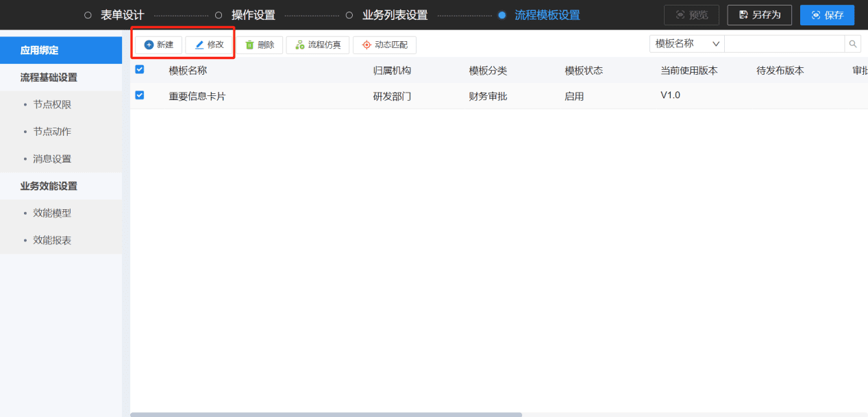The height and width of the screenshot is (417, 868).
Task: Click the 预览 button label
Action: click(699, 14)
